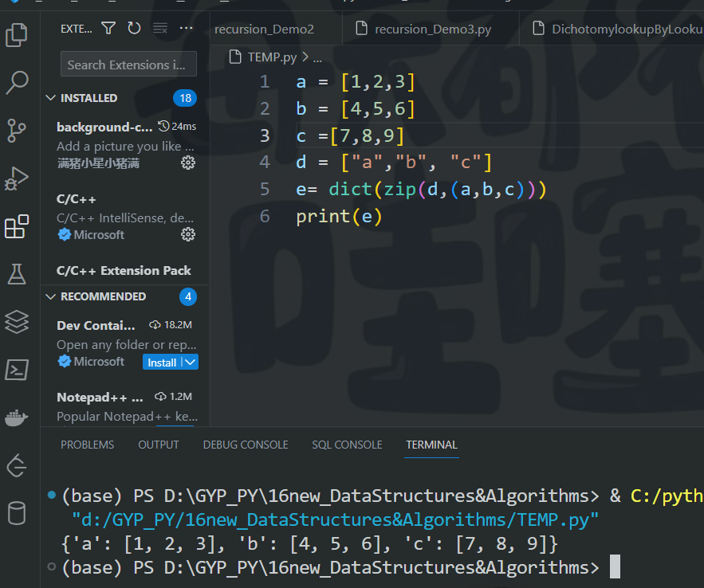Select the Extensions view icon
Screen dimensions: 704x588
tap(17, 226)
